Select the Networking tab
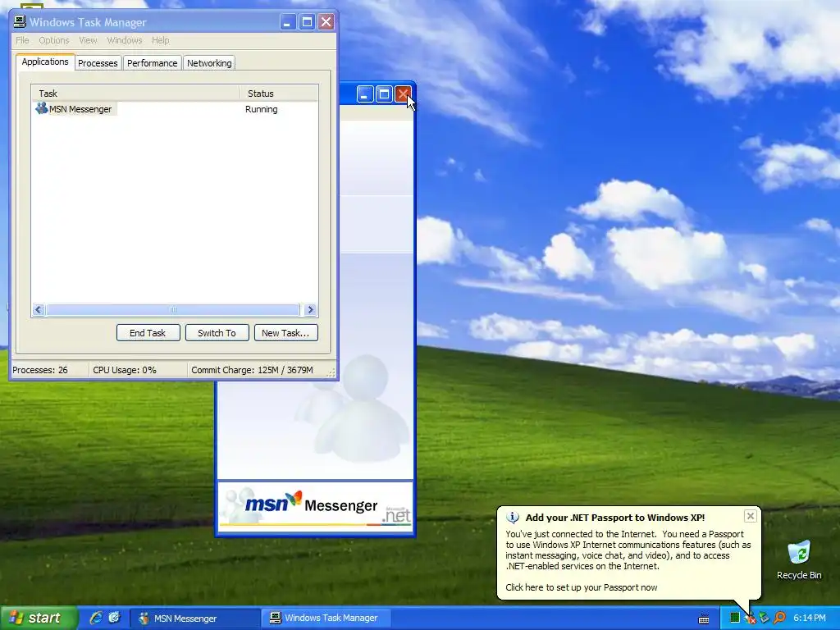Viewport: 840px width, 630px height. (209, 63)
